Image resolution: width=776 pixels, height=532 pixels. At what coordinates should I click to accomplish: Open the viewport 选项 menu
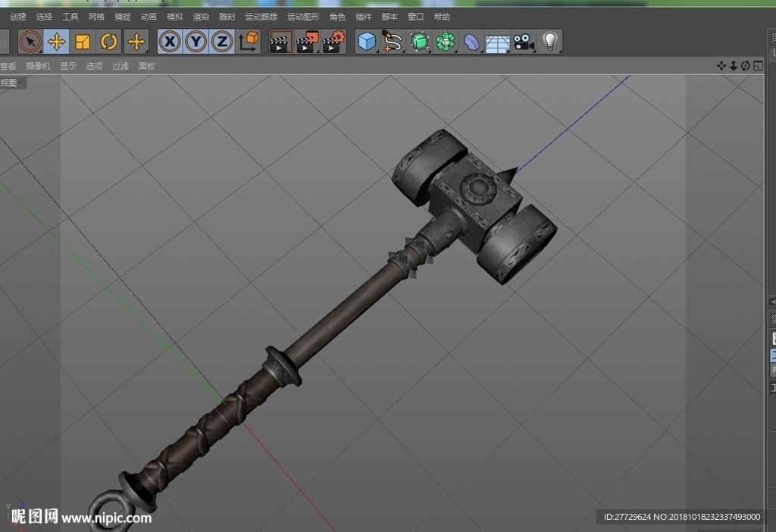(x=94, y=66)
